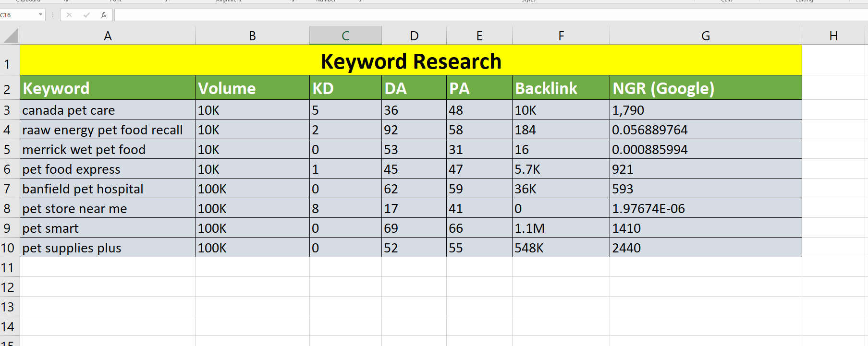868x346 pixels.
Task: Click the PA header cell
Action: pos(479,88)
